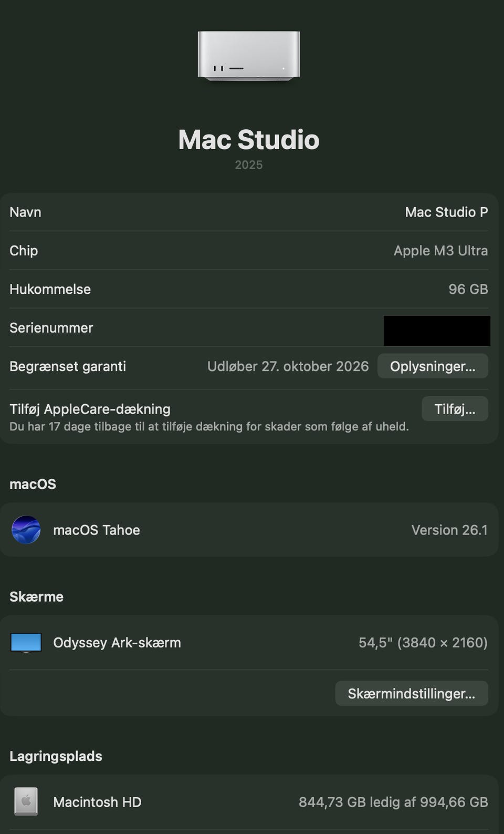504x834 pixels.
Task: Click the Mac Studio title heading
Action: point(249,140)
